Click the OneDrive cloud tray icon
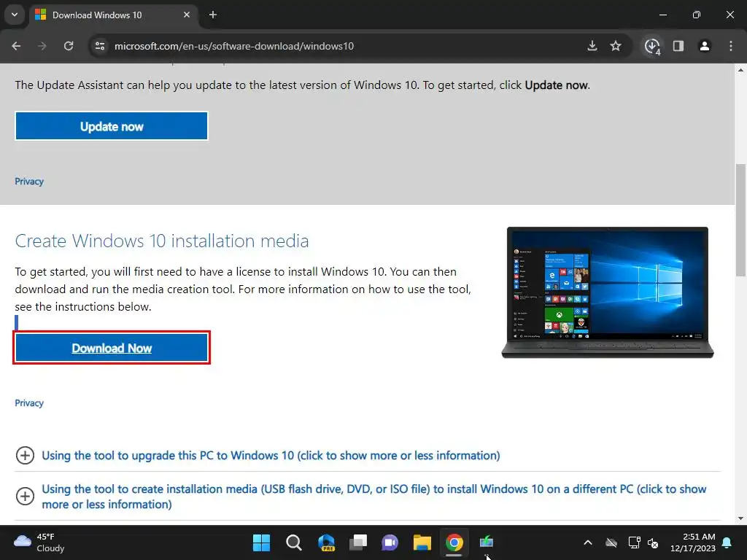The width and height of the screenshot is (747, 560). [611, 542]
